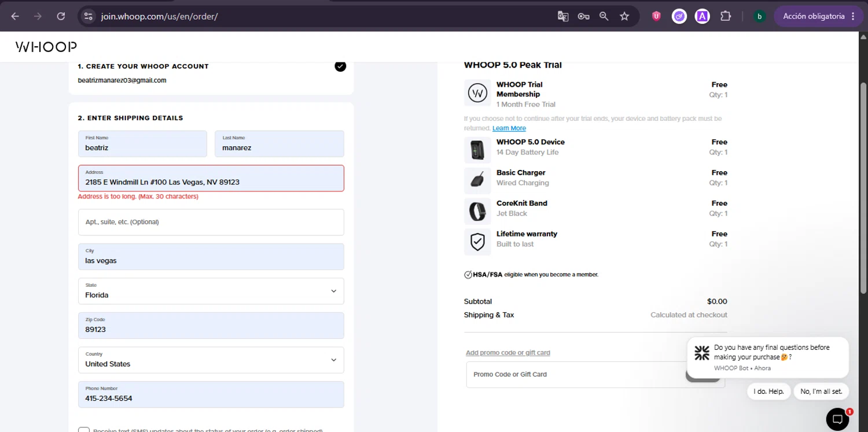The width and height of the screenshot is (868, 432).
Task: Open the Acción obligatoria browser menu
Action: tap(819, 16)
